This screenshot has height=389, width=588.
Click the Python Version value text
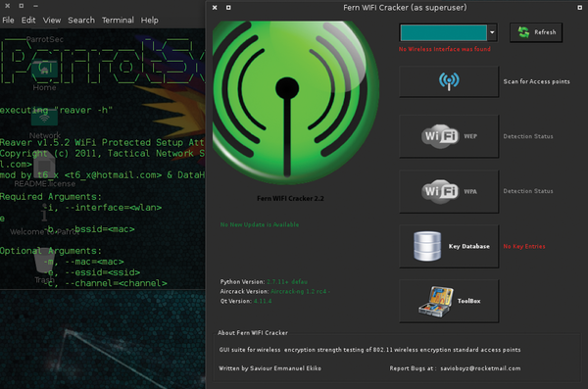[x=287, y=282]
